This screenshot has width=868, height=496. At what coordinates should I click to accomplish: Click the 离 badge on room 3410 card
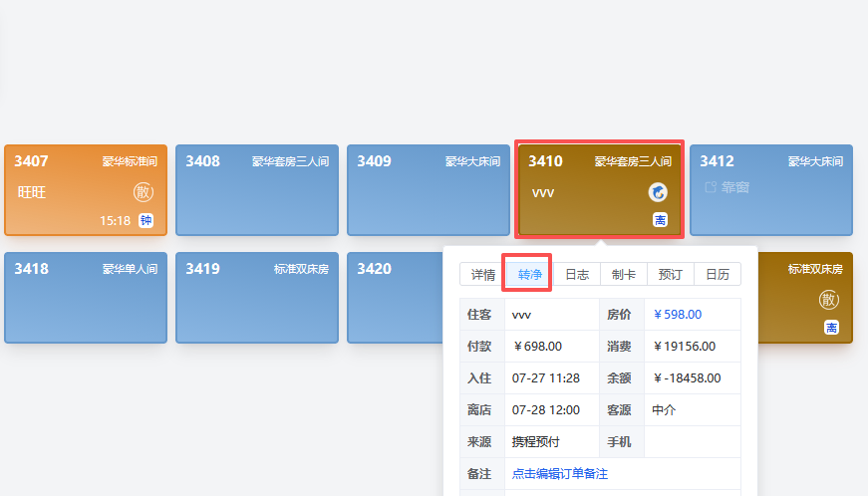(x=660, y=220)
